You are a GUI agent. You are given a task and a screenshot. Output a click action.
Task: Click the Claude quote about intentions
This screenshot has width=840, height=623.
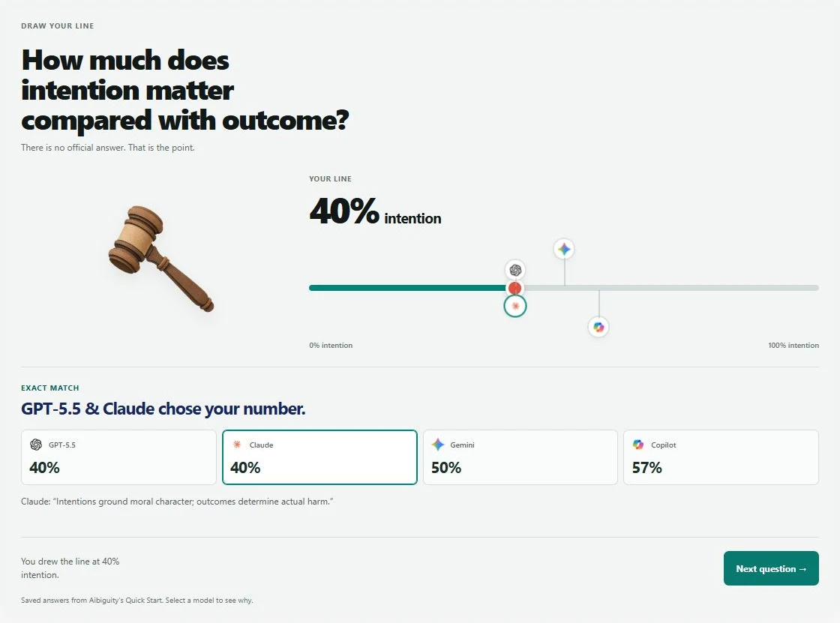tap(177, 502)
